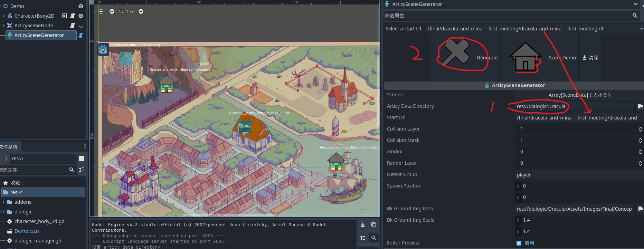
Task: Select the Demo root node
Action: [17, 6]
